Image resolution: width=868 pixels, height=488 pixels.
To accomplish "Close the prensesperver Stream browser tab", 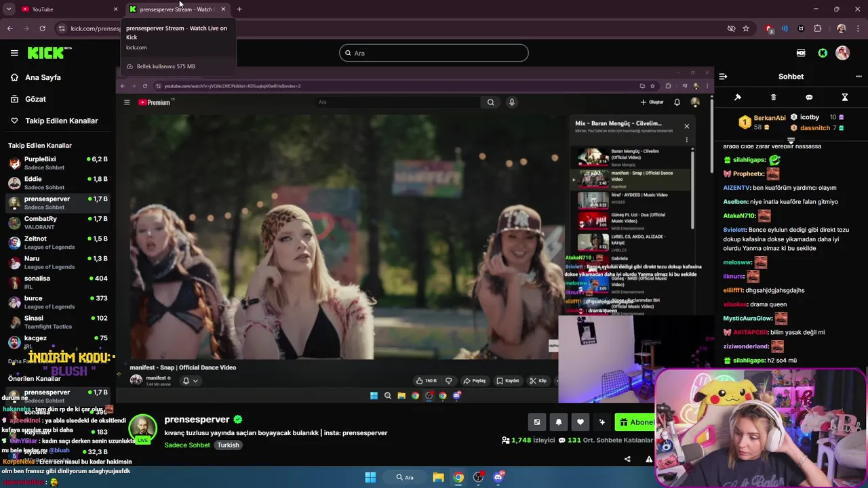I will 223,9.
